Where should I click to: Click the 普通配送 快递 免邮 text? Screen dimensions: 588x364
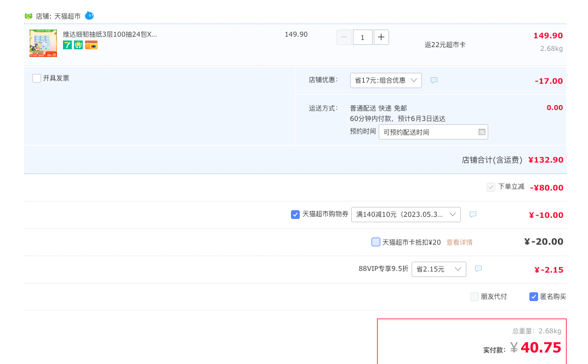click(378, 108)
